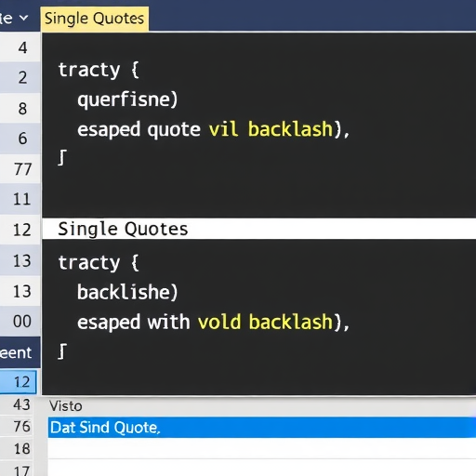Click the yellow 'vold backlash' text

coord(265,322)
